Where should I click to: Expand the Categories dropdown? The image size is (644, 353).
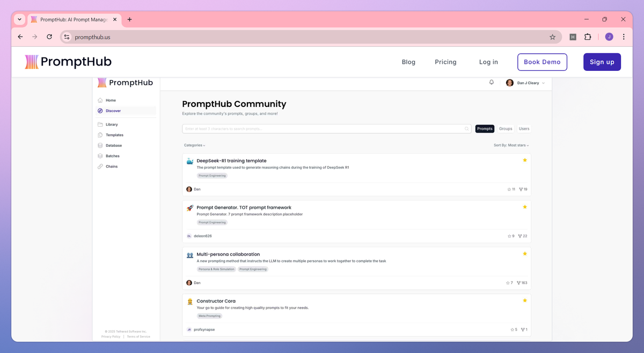195,145
